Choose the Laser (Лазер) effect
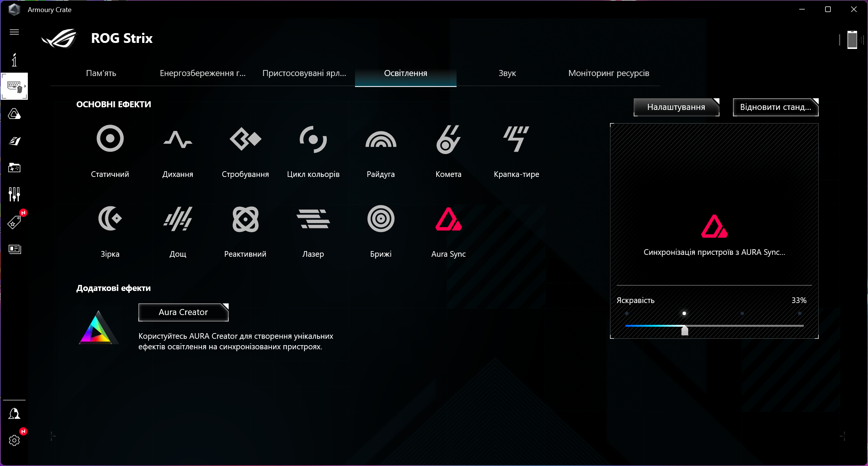The image size is (868, 466). (x=313, y=218)
